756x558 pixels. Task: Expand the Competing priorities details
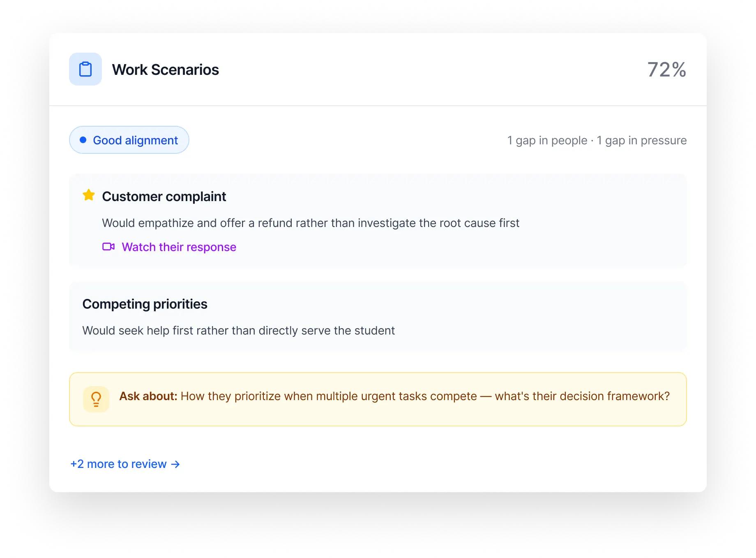pyautogui.click(x=145, y=304)
